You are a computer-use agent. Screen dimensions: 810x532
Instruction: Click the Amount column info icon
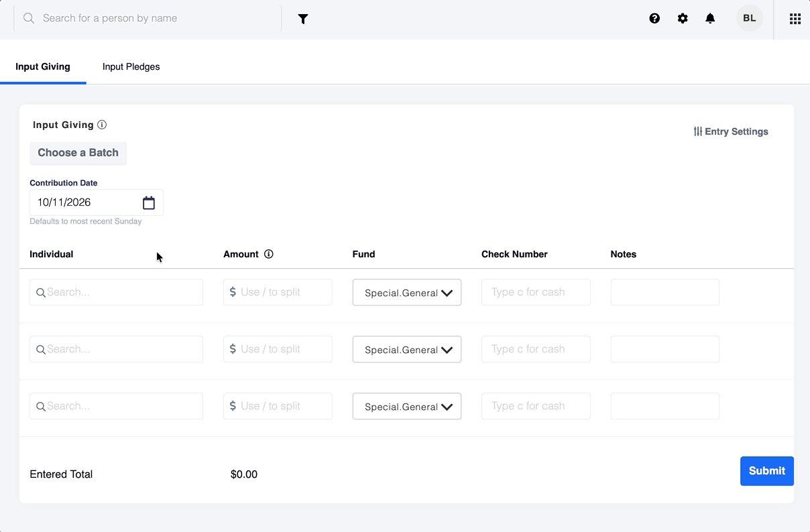pos(269,254)
